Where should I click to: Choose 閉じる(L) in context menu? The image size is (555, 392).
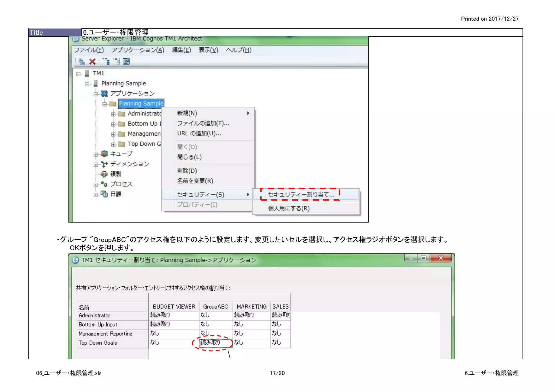pos(208,157)
